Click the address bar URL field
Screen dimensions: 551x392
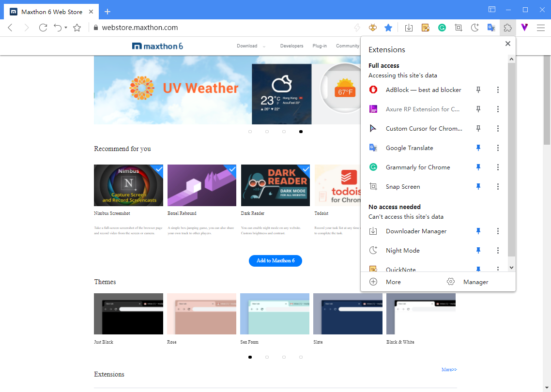click(x=221, y=28)
